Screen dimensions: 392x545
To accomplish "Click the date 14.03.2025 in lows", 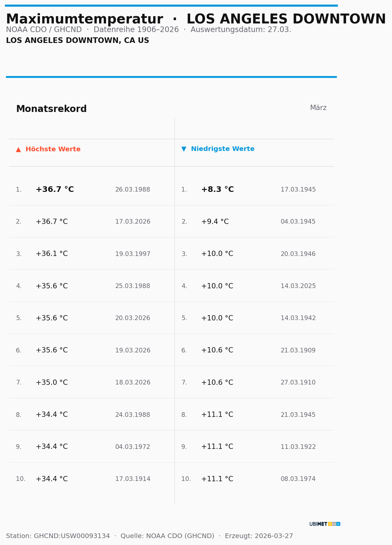I will [298, 286].
